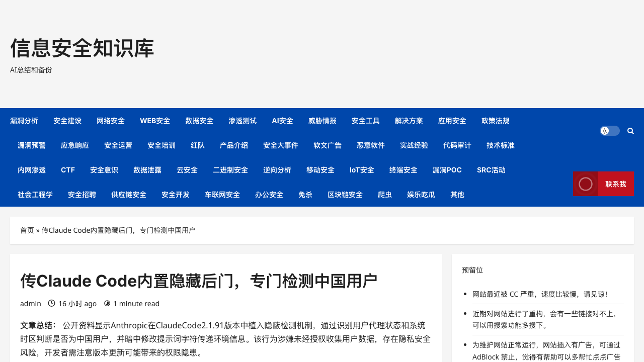Viewport: 644px width, 362px height.
Task: Select the sidebar heading 预留位
Action: point(472,270)
